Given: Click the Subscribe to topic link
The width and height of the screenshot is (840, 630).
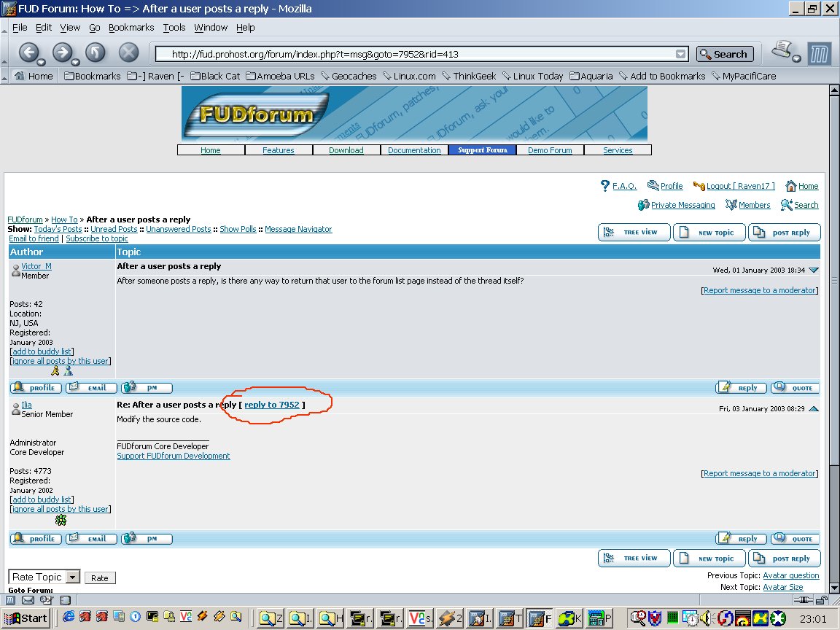Looking at the screenshot, I should pyautogui.click(x=97, y=238).
